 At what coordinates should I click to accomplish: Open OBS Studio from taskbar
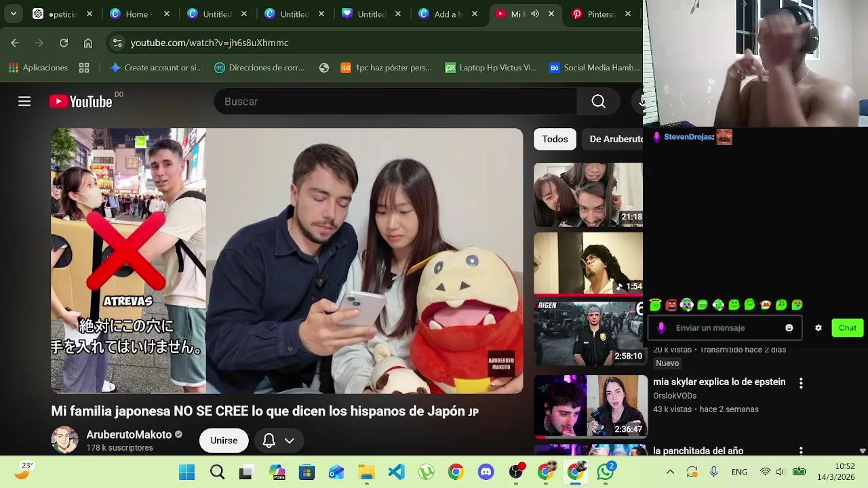(516, 472)
